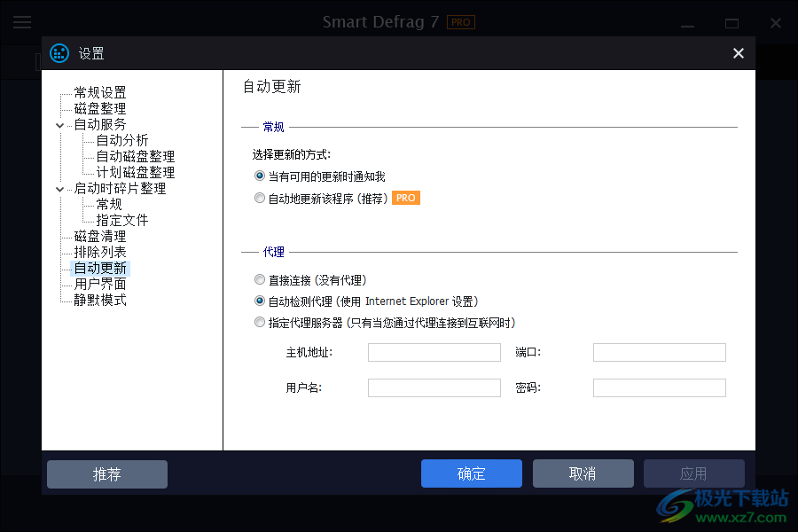Open the 自动分析 settings page

(122, 140)
